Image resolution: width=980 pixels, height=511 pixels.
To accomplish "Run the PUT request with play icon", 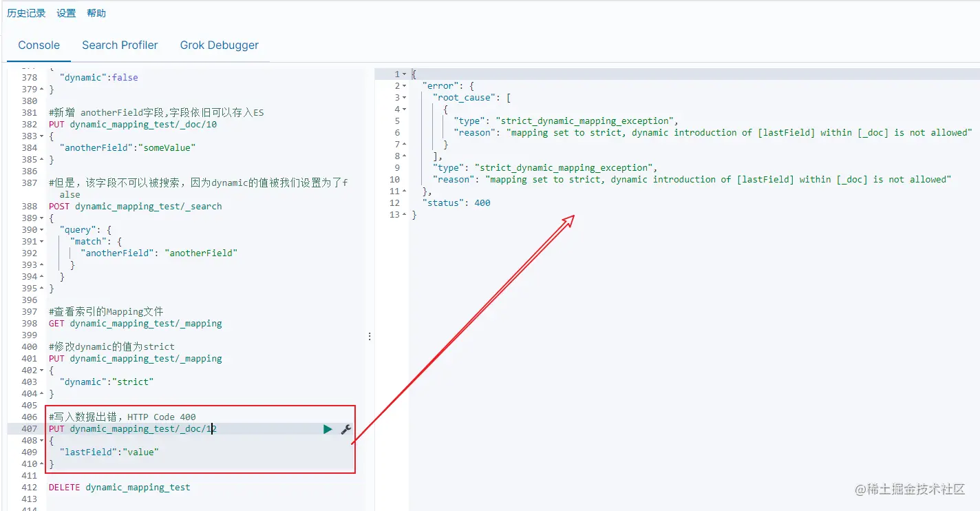I will [x=328, y=429].
